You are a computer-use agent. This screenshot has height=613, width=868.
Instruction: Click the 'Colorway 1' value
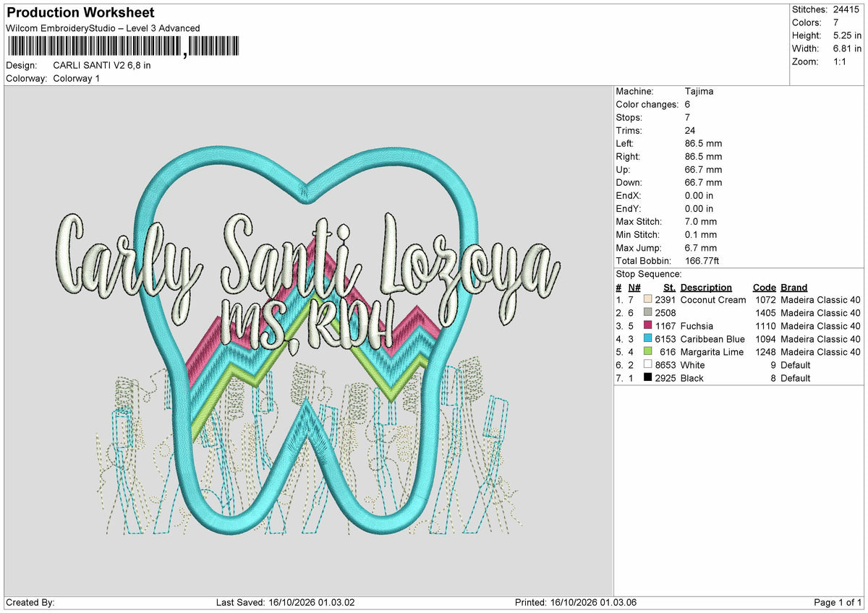pyautogui.click(x=77, y=78)
